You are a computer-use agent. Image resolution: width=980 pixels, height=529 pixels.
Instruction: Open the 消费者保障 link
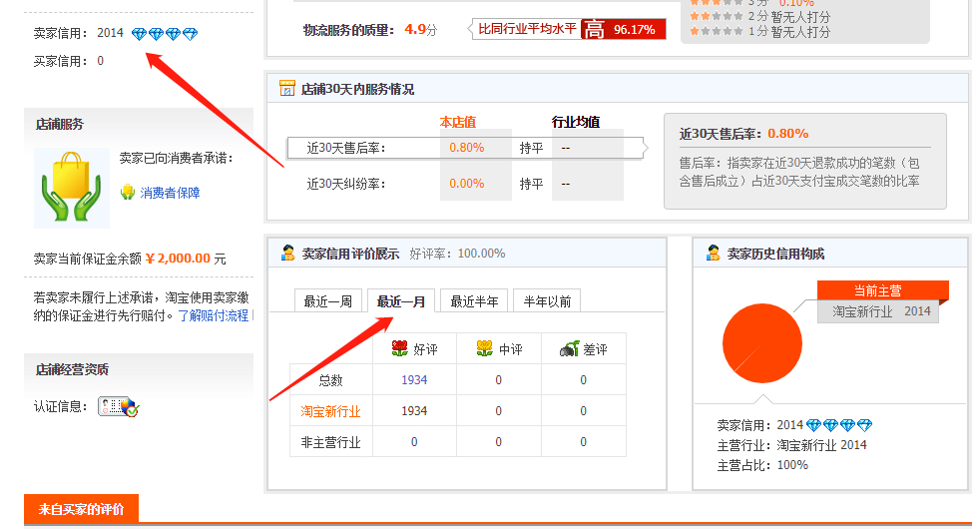170,193
